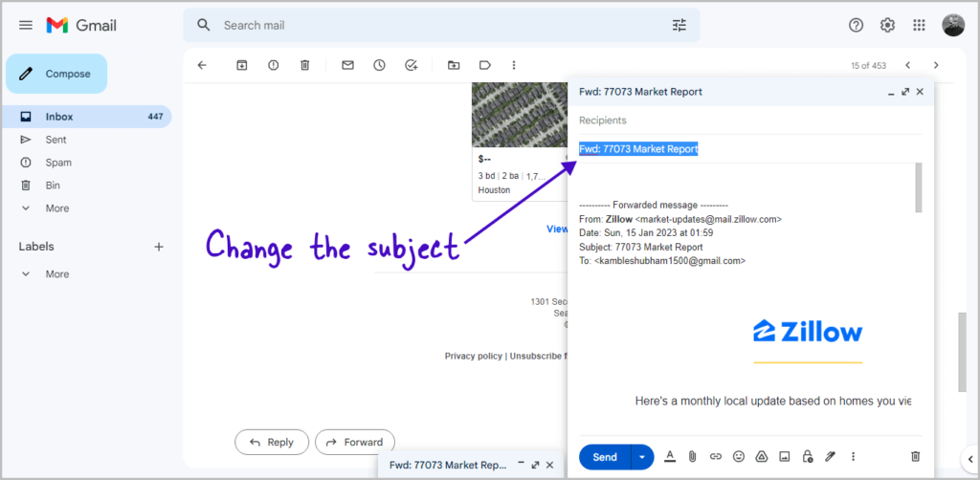Click the Reply button
980x480 pixels.
coord(271,442)
